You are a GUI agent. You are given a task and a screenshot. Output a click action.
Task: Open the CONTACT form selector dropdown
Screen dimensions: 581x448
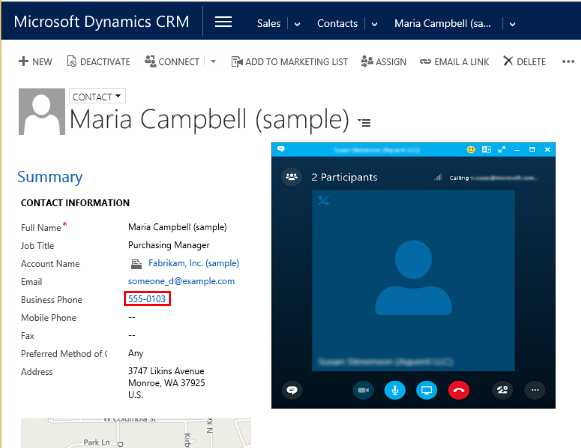coord(97,96)
